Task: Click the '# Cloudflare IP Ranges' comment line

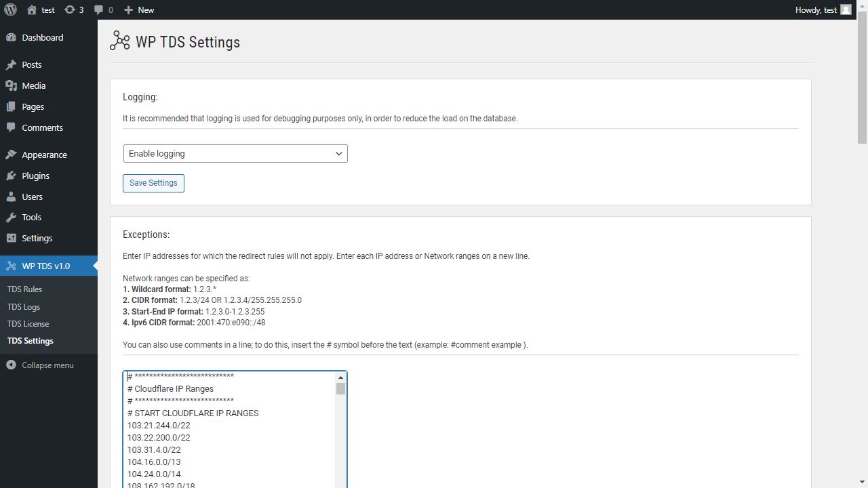Action: coord(170,389)
